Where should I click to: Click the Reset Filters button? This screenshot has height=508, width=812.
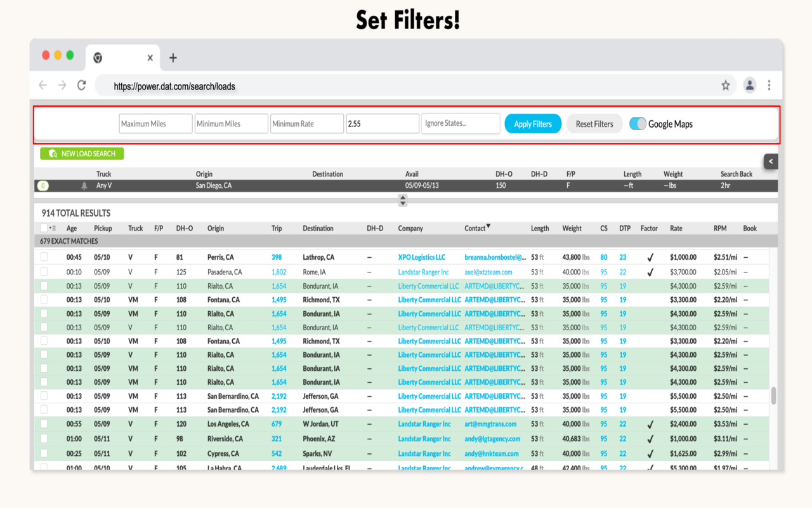[594, 124]
